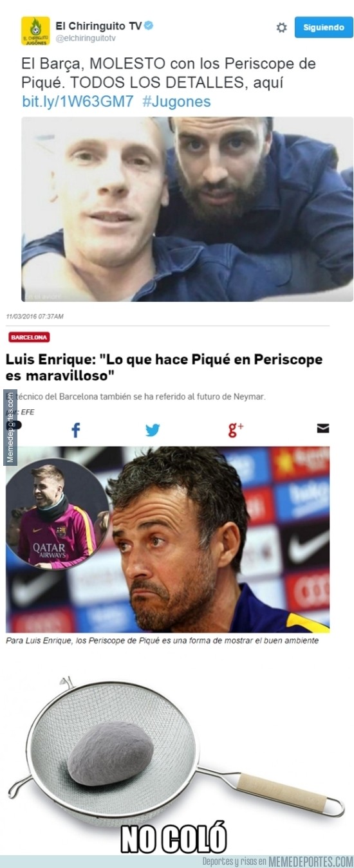Open the tweet settings gear icon
The height and width of the screenshot is (868, 354).
click(281, 28)
